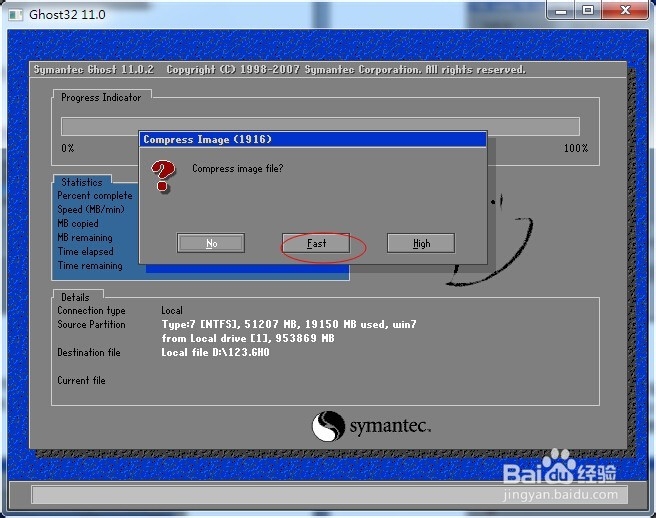
Task: Click the red question mark icon
Action: (163, 176)
